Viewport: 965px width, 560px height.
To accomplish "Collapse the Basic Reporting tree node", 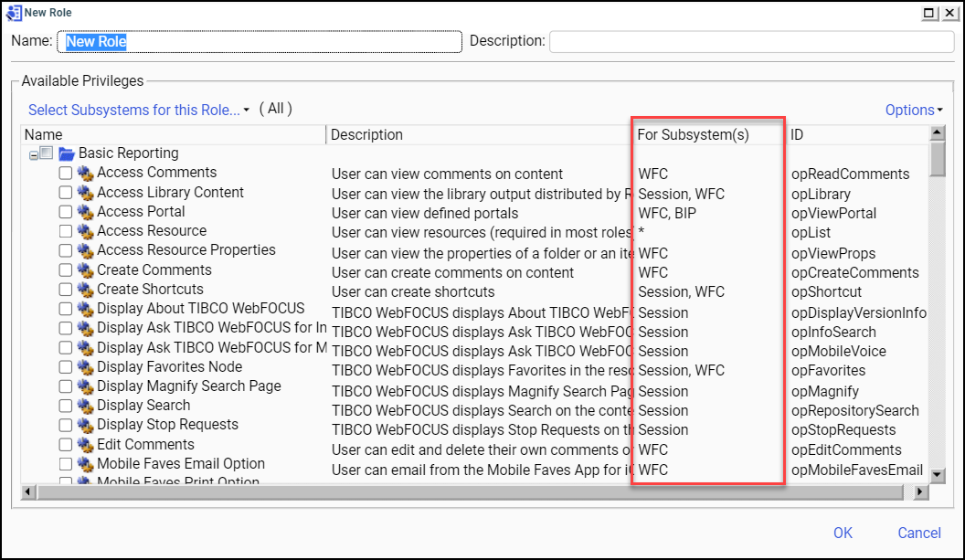I will 34,153.
